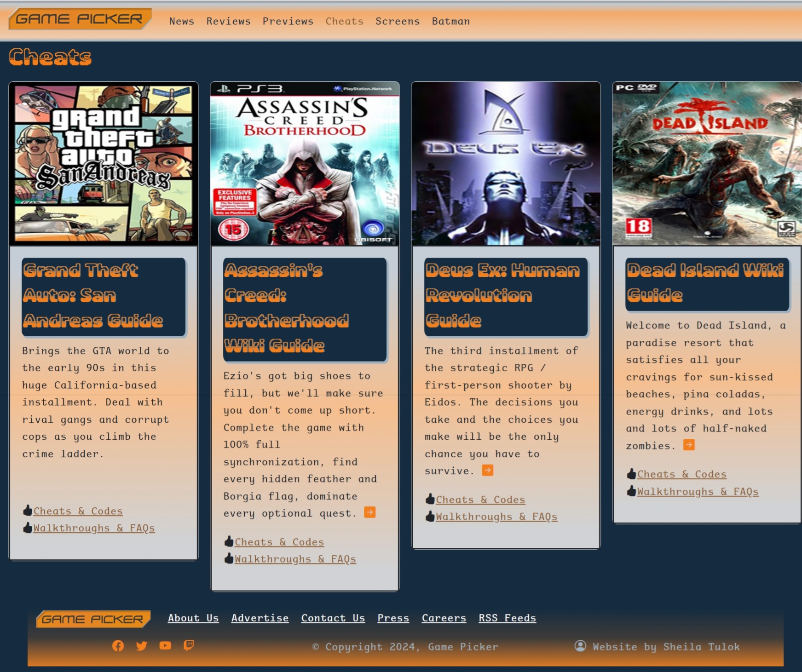Click thumbs-up icon beside GTA Cheats & Codes
The height and width of the screenshot is (672, 802).
click(x=28, y=511)
